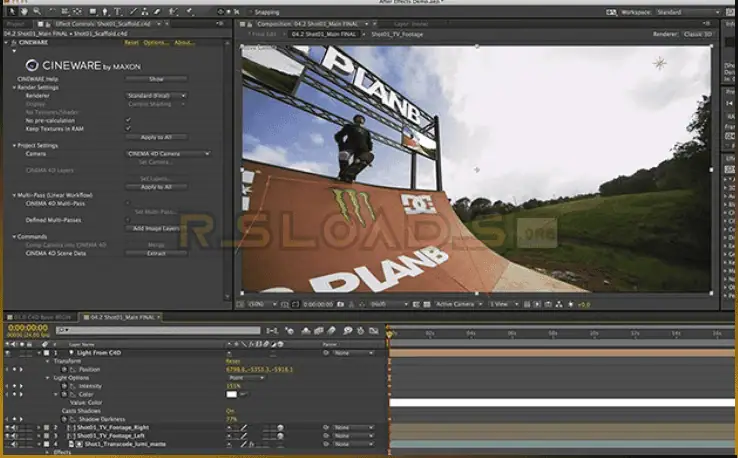Switch to 04.2 Shot01_Main FINAL timeline tab
738x458 pixels.
point(122,317)
